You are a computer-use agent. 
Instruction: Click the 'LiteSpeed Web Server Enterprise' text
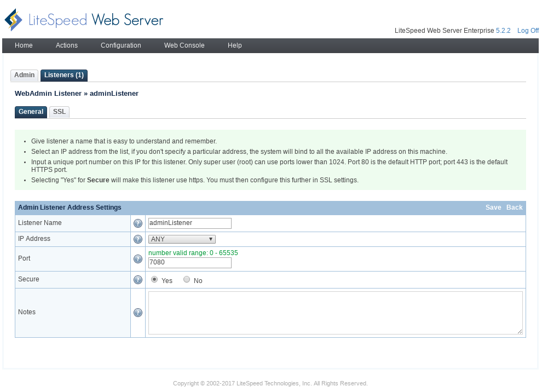444,31
